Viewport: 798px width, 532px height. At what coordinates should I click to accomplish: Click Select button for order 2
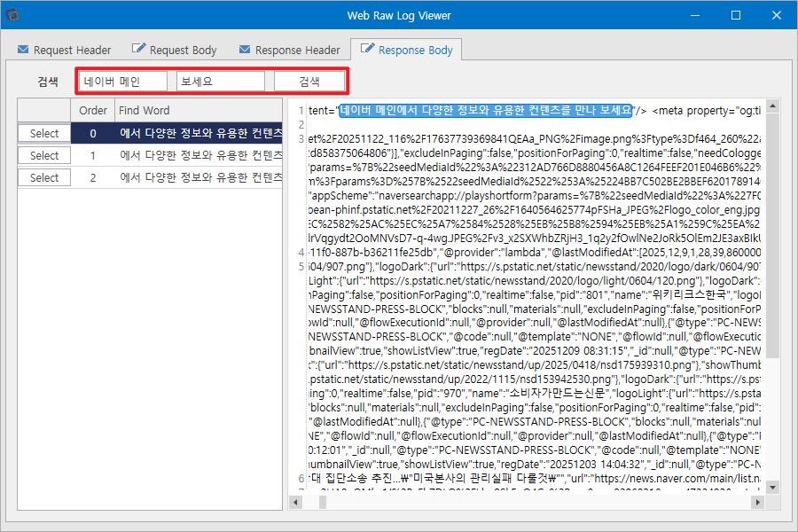pyautogui.click(x=44, y=177)
